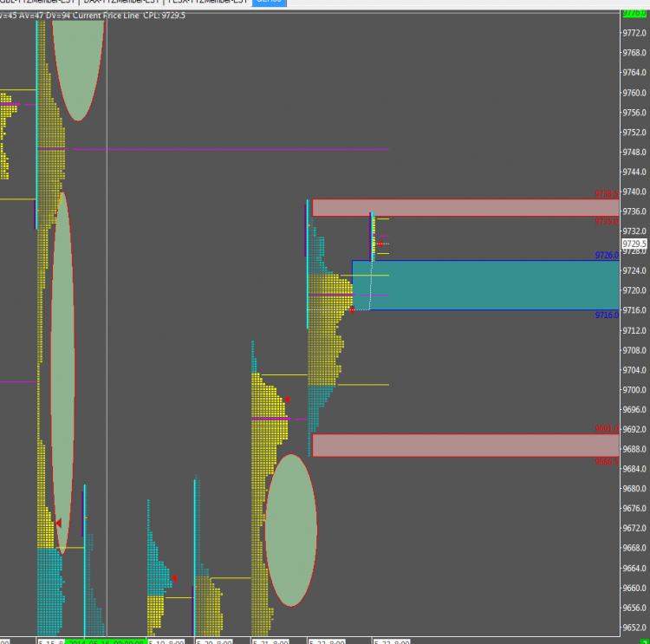Image resolution: width=650 pixels, height=644 pixels.
Task: Switch to the FESX-TTZMember-EST tab
Action: 208,2
